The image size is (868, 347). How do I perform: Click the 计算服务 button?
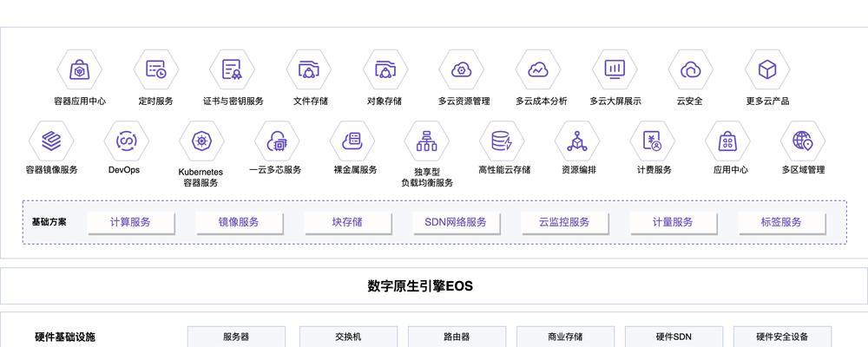(x=131, y=222)
